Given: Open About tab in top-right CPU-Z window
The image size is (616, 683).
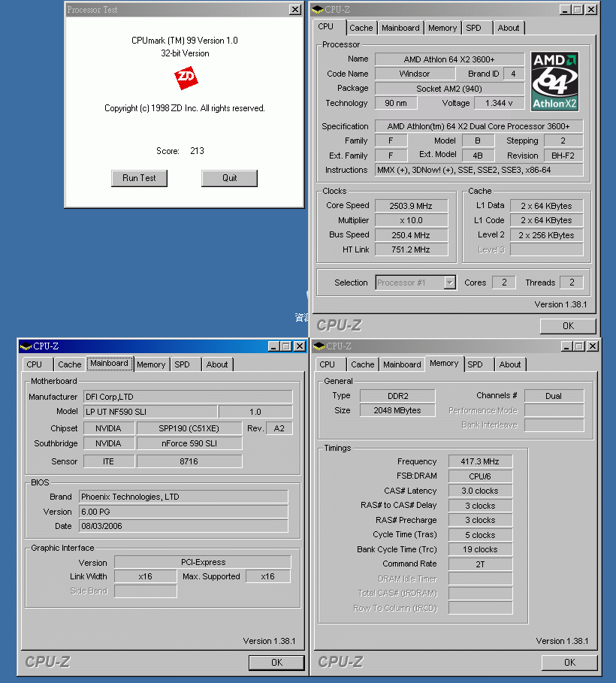Looking at the screenshot, I should point(509,28).
